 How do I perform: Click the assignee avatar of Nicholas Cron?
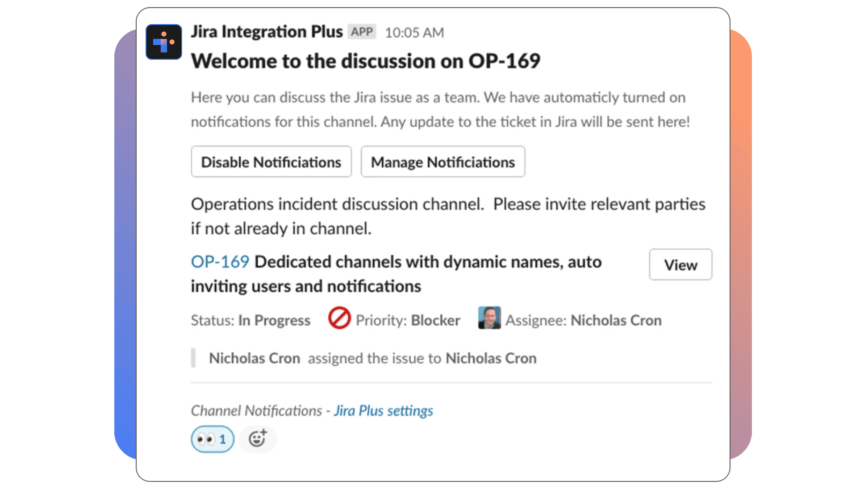489,318
